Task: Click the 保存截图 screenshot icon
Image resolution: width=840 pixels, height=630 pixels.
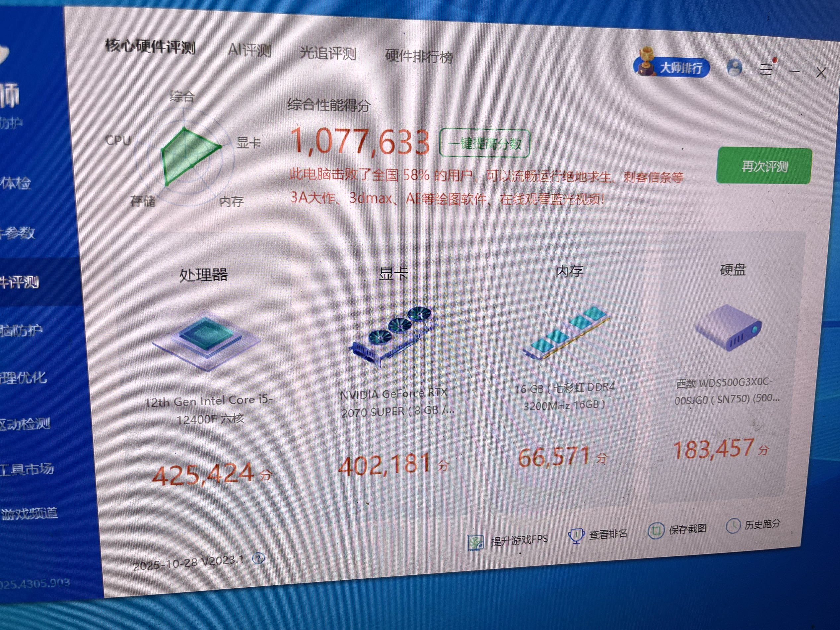Action: point(656,531)
